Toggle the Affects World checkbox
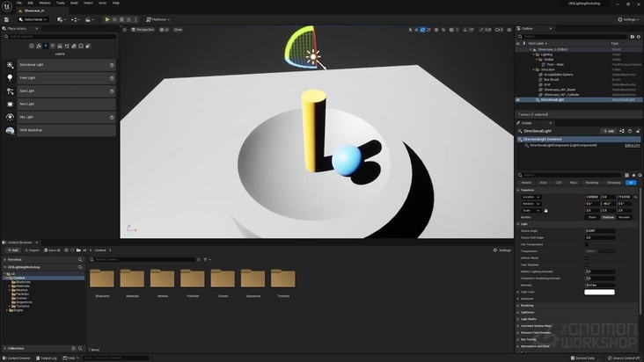 (588, 257)
